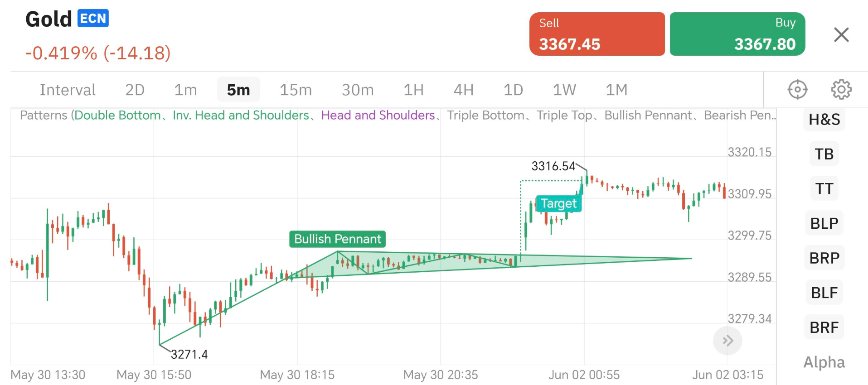This screenshot has width=868, height=385.
Task: Toggle the Triple Top pattern filter
Action: (x=564, y=115)
